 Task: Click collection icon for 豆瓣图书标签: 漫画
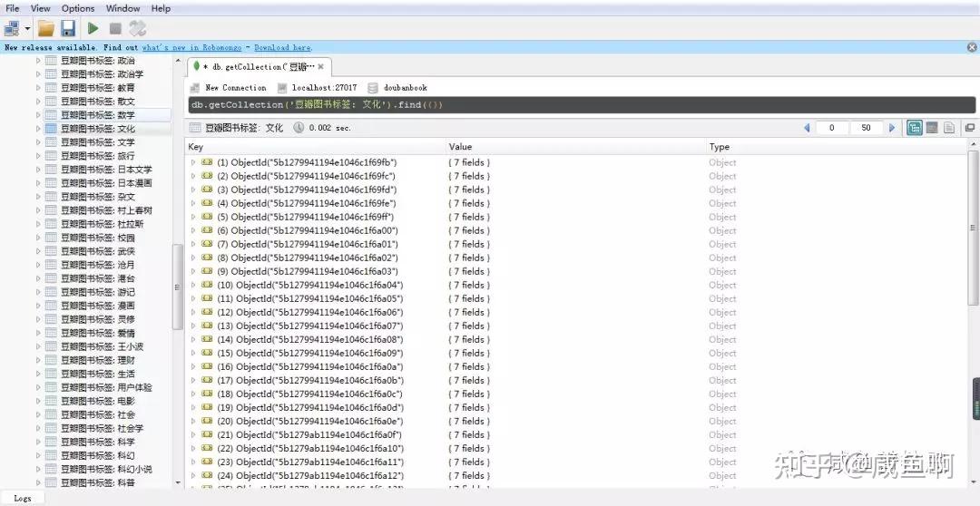pos(51,306)
